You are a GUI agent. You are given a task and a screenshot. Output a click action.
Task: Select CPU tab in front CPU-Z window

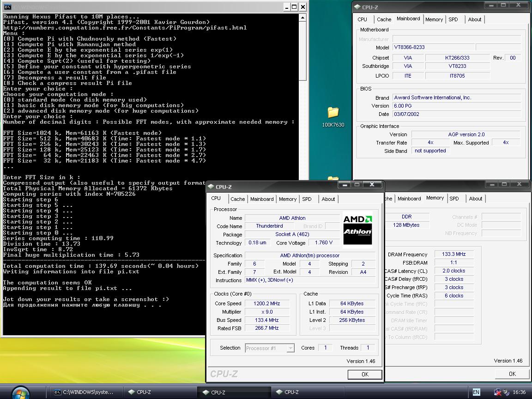(216, 199)
